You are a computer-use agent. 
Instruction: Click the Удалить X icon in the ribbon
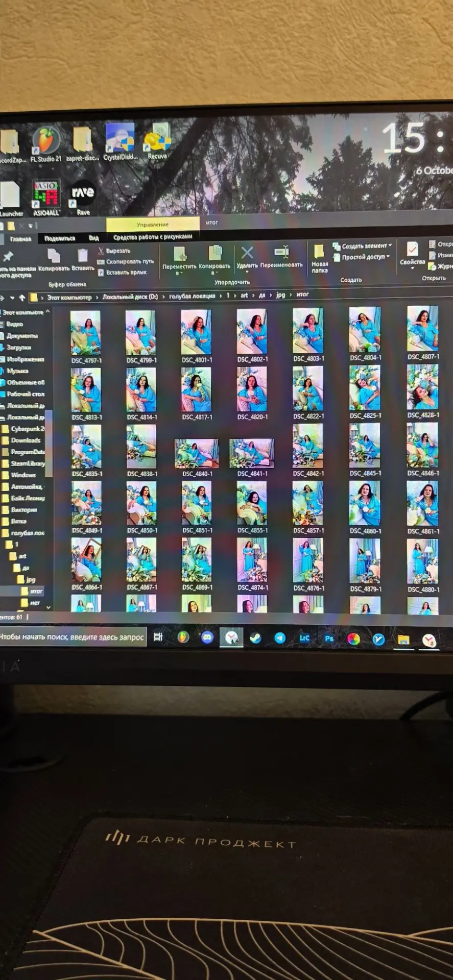[x=247, y=252]
